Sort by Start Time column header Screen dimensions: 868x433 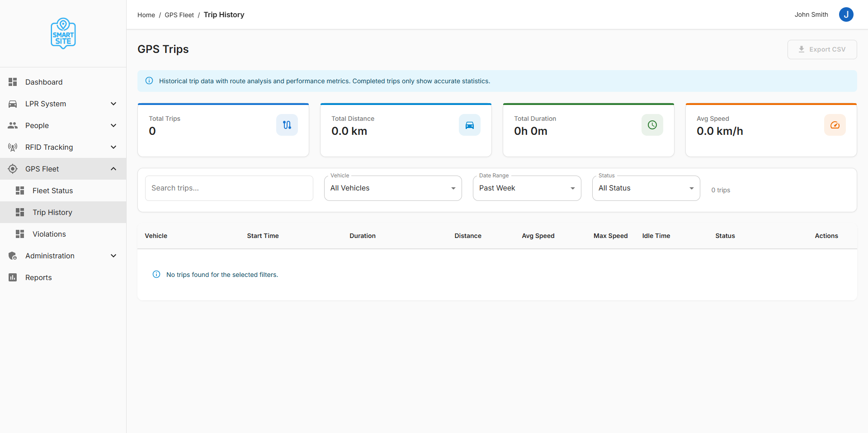coord(263,236)
